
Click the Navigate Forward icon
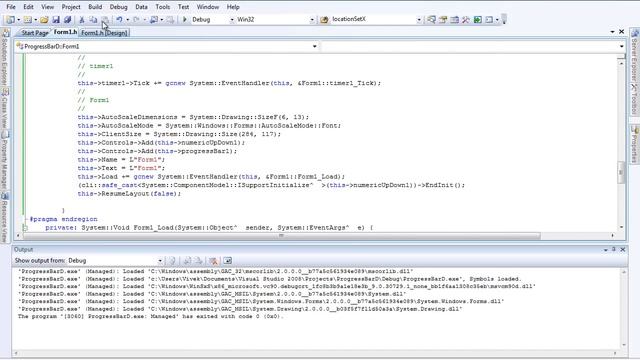tap(170, 20)
